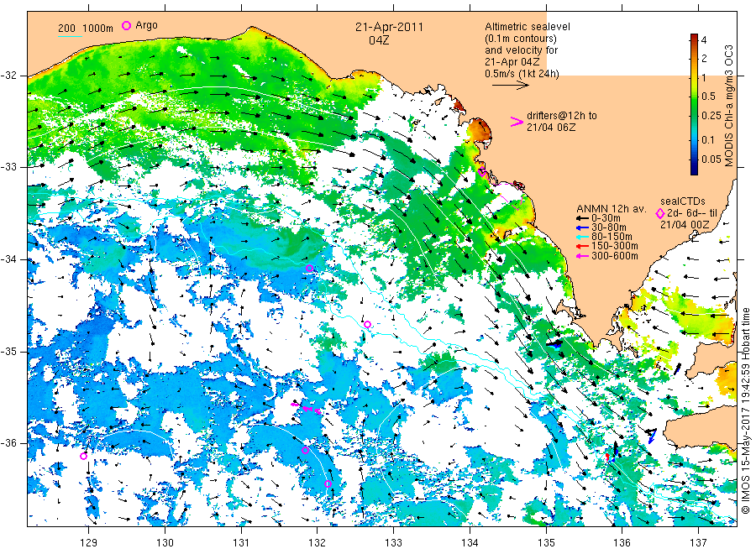Click the "21/04 00Z" sealCTDs time text
756x554 pixels.
(685, 225)
